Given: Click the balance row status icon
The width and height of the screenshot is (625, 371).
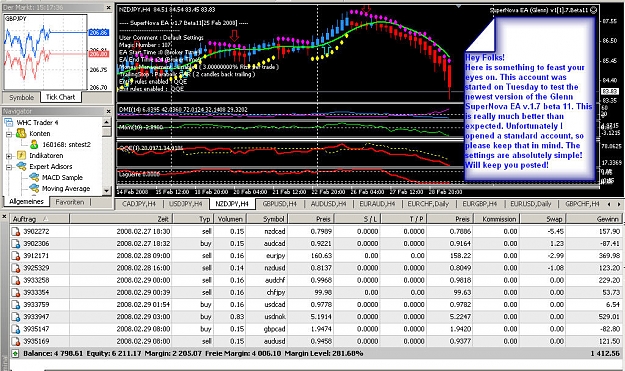Looking at the screenshot, I should (x=15, y=353).
